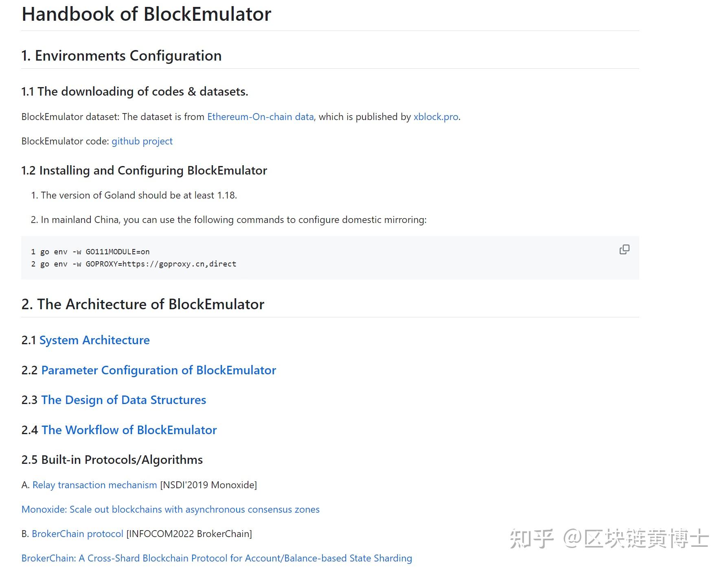Click the Handbook of BlockEmulator title
Viewport: 728px width, 568px height.
[x=146, y=14]
